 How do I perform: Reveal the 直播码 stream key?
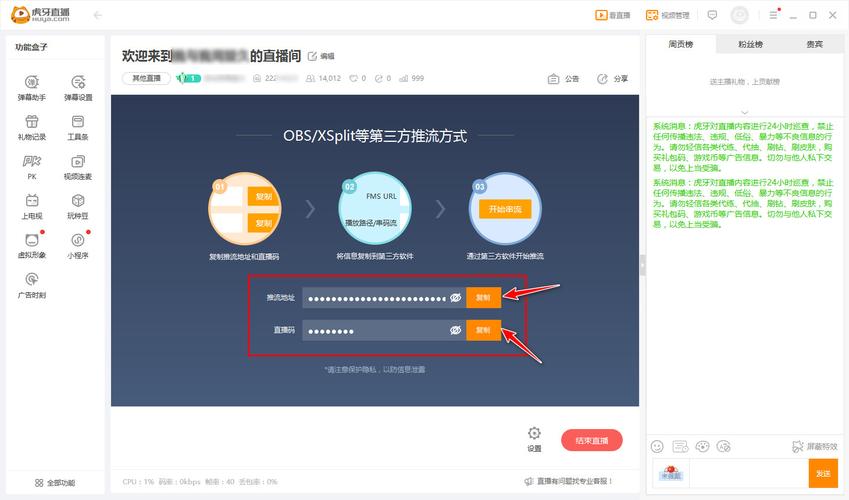click(455, 330)
